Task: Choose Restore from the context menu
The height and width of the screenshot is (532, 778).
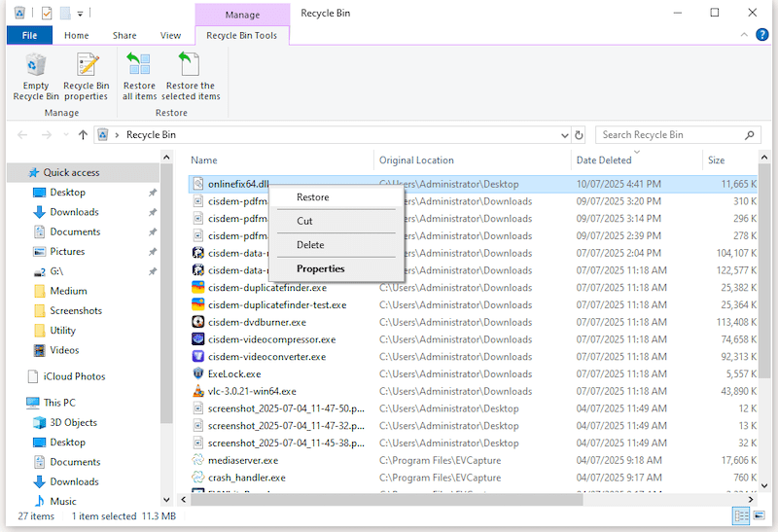Action: (x=312, y=197)
